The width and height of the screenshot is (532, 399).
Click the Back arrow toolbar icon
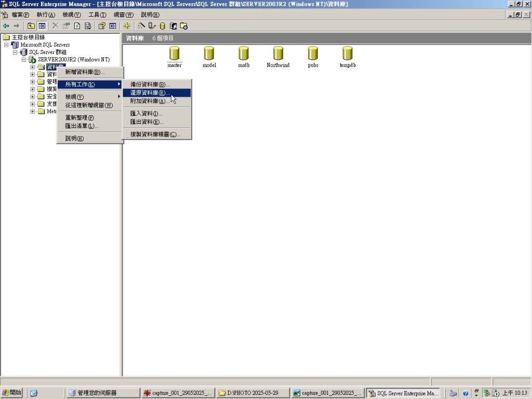click(6, 26)
